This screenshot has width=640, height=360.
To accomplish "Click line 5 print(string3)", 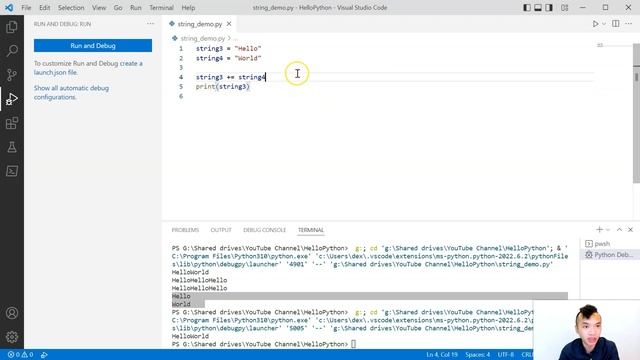I will pyautogui.click(x=222, y=87).
